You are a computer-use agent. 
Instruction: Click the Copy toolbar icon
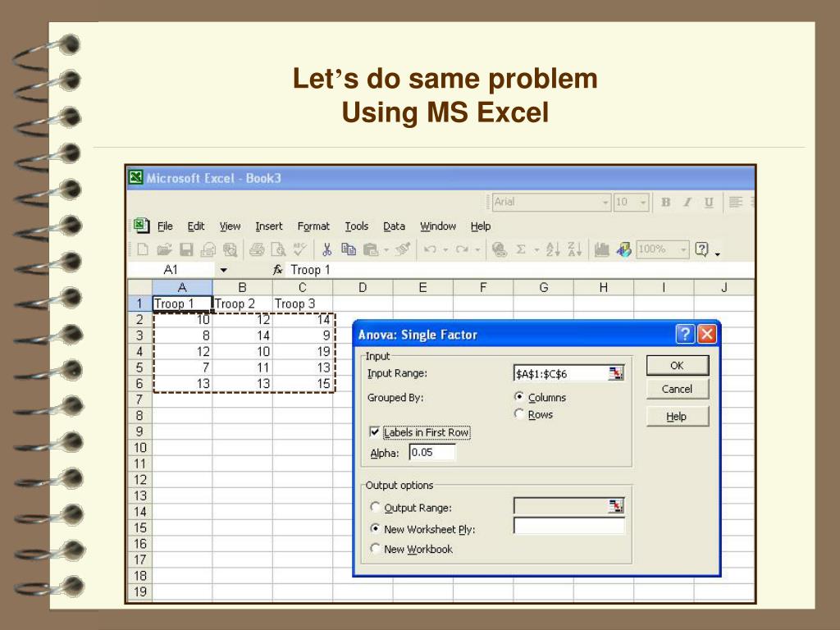pos(349,249)
